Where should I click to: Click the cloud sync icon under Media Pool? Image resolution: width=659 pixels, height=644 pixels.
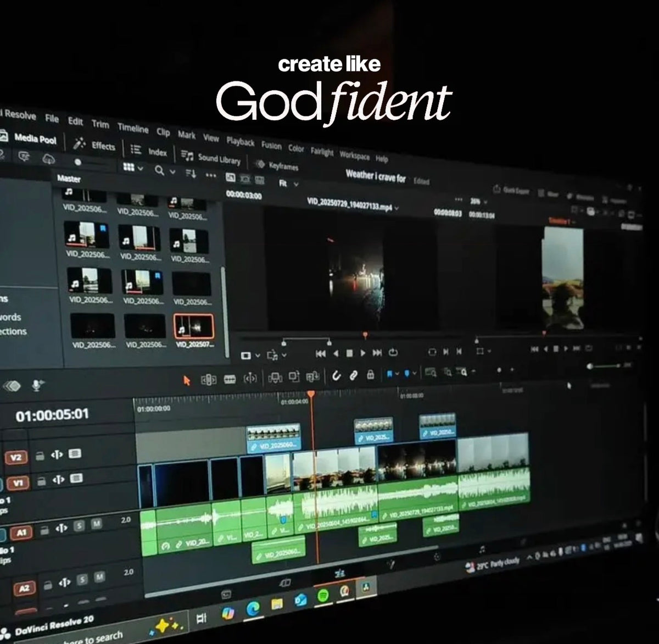coord(49,159)
